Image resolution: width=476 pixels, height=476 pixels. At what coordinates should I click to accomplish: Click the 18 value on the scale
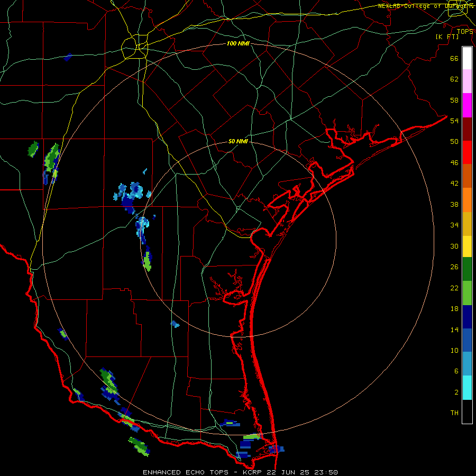(454, 309)
